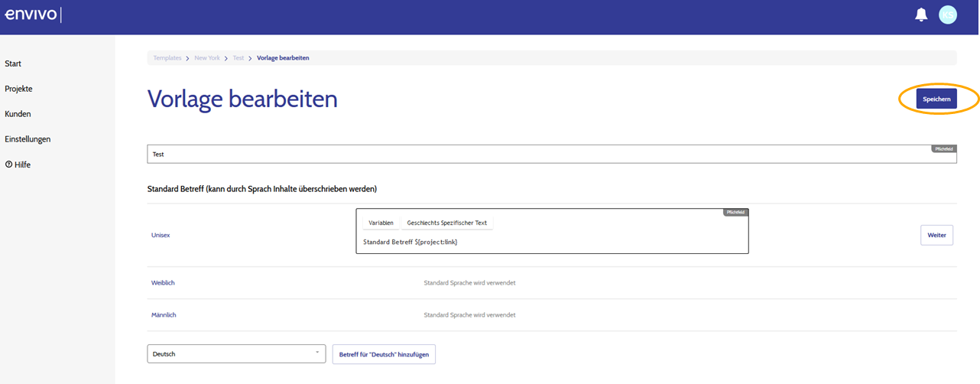The image size is (980, 384).
Task: Open the Variablen tool button
Action: click(381, 223)
